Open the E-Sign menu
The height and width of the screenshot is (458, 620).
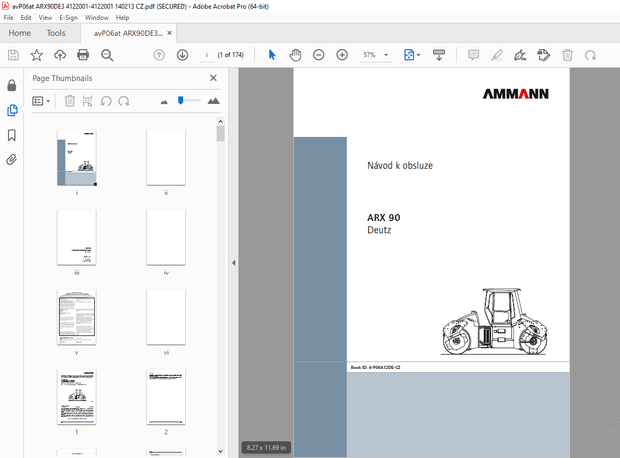point(69,18)
